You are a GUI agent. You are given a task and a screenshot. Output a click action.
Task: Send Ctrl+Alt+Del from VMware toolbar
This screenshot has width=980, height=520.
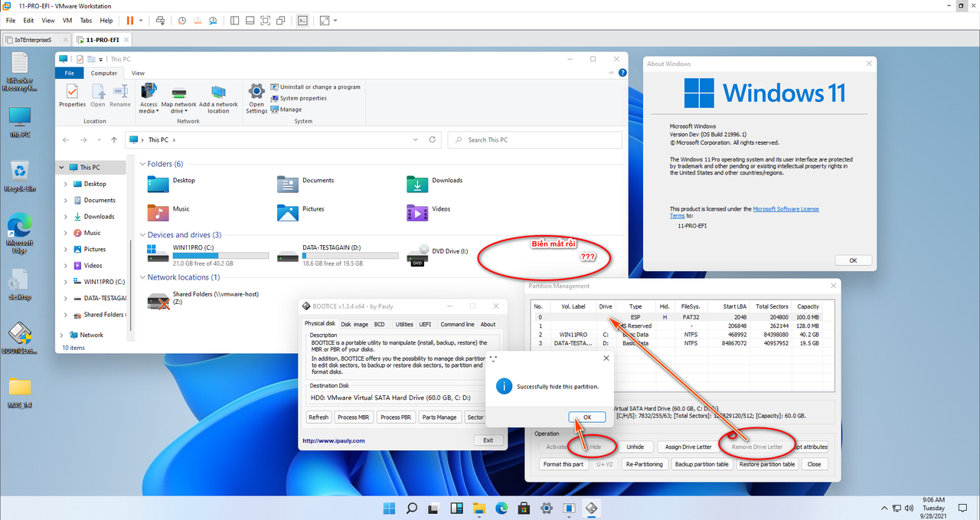(x=159, y=20)
